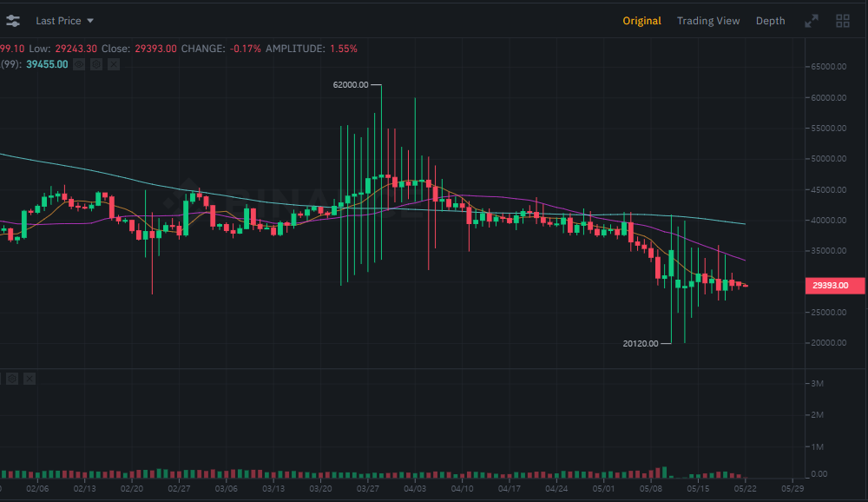Click the 05/29 date axis label
Image resolution: width=868 pixels, height=502 pixels.
tap(792, 489)
